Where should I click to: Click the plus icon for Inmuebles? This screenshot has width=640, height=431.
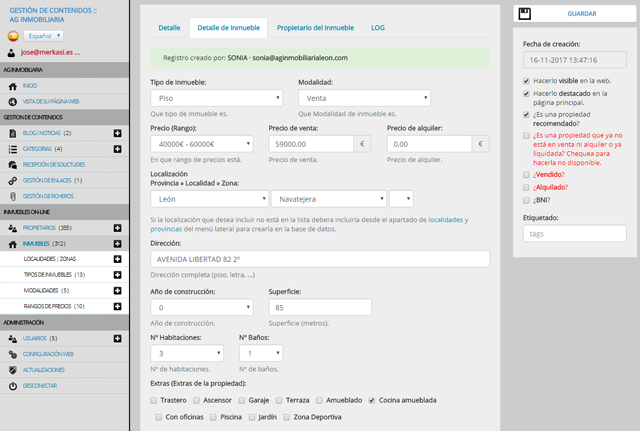coord(118,244)
